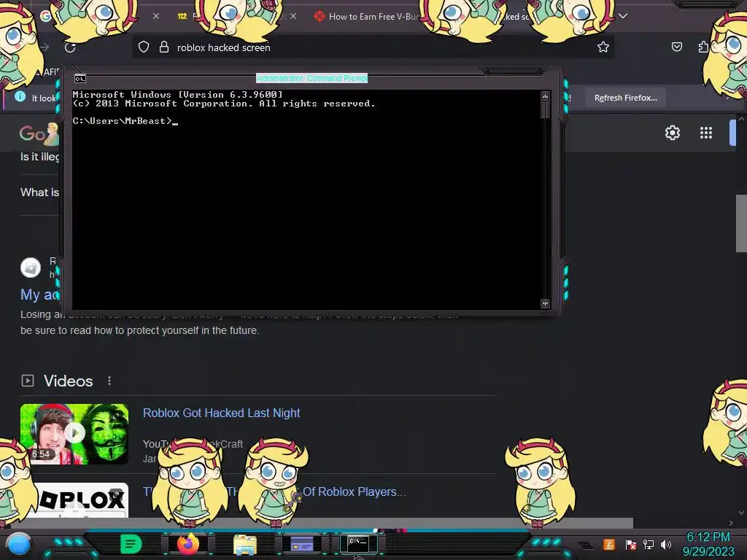Click Command Prompt scroll down arrow
Viewport: 747px width, 560px height.
pyautogui.click(x=545, y=303)
